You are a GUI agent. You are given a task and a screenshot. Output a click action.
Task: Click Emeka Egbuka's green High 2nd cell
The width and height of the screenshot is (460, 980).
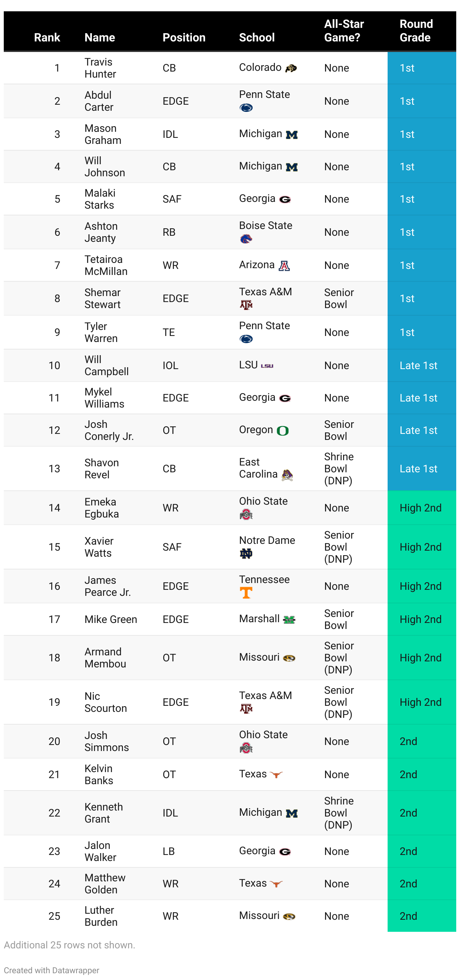tap(422, 508)
